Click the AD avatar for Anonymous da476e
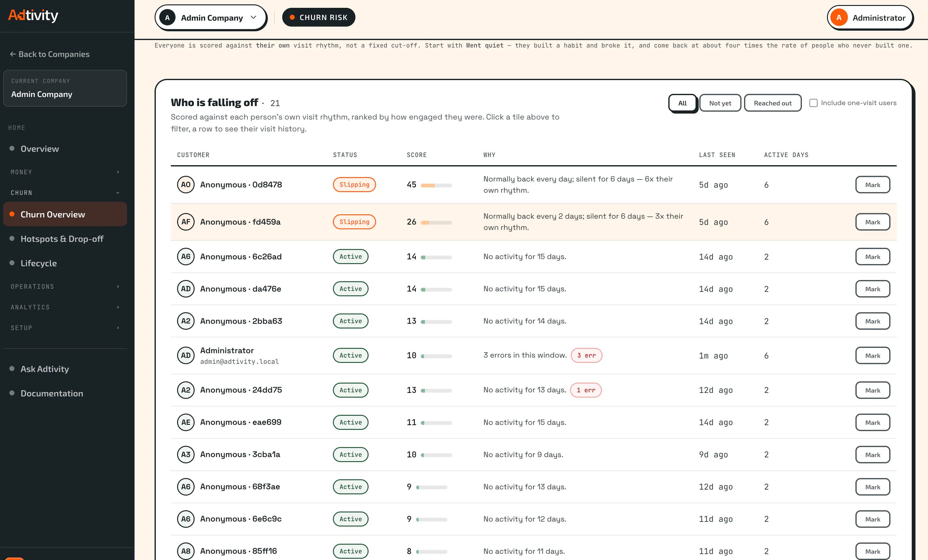The height and width of the screenshot is (560, 928). click(186, 289)
